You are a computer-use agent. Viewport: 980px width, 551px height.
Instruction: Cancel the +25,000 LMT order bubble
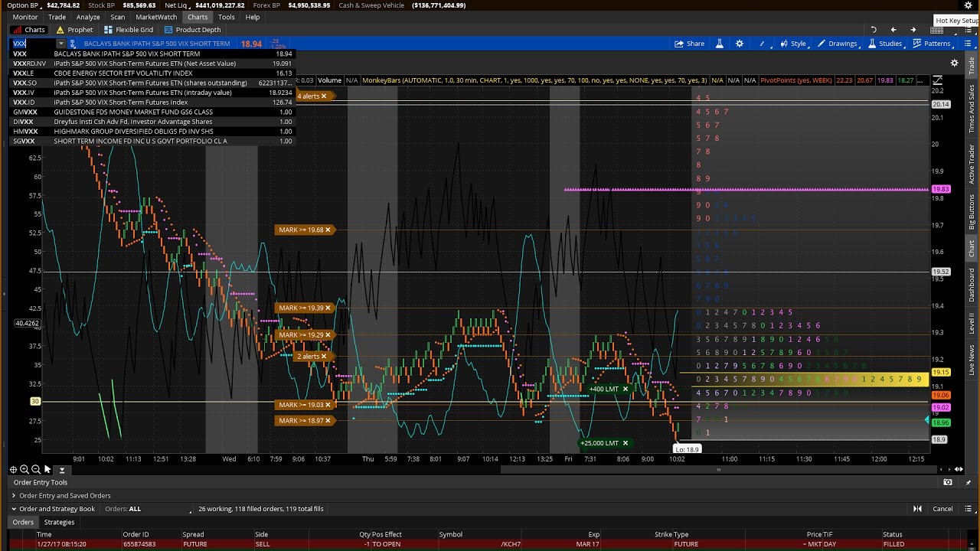point(626,443)
